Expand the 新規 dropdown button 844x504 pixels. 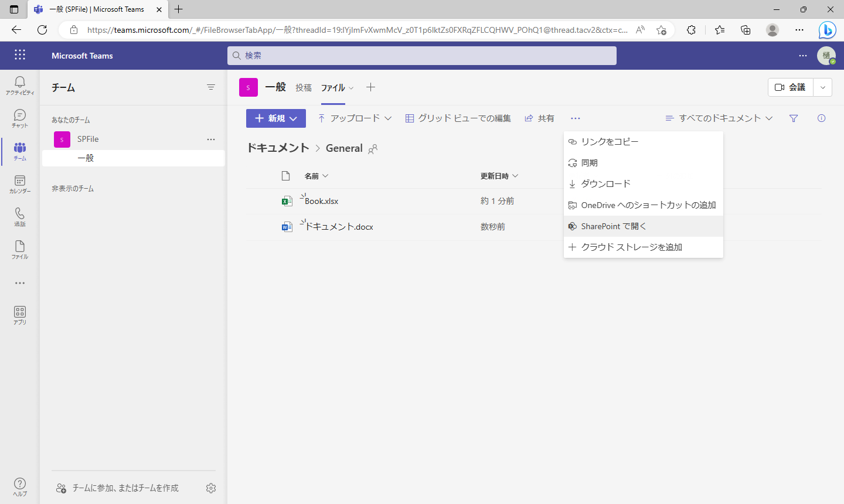(276, 118)
